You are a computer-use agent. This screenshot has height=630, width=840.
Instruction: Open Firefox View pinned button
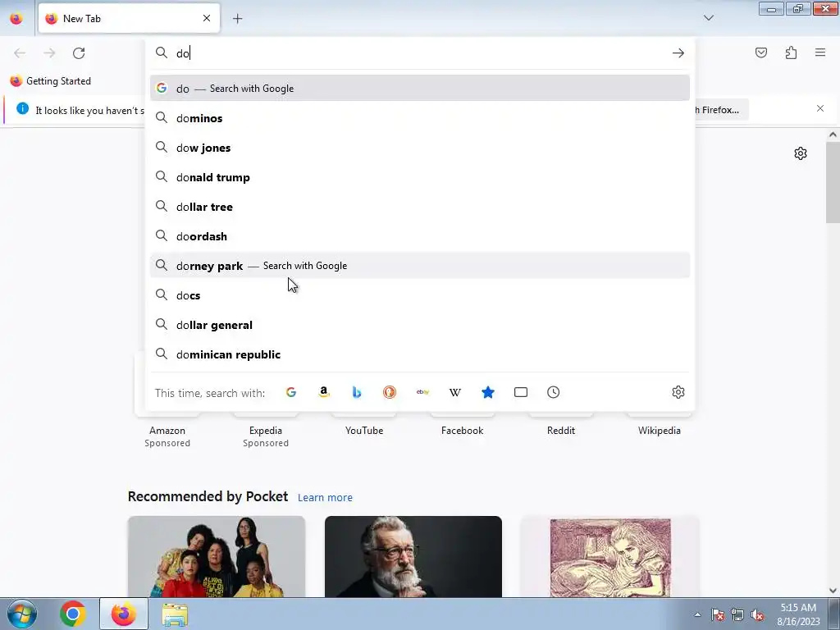pyautogui.click(x=16, y=19)
